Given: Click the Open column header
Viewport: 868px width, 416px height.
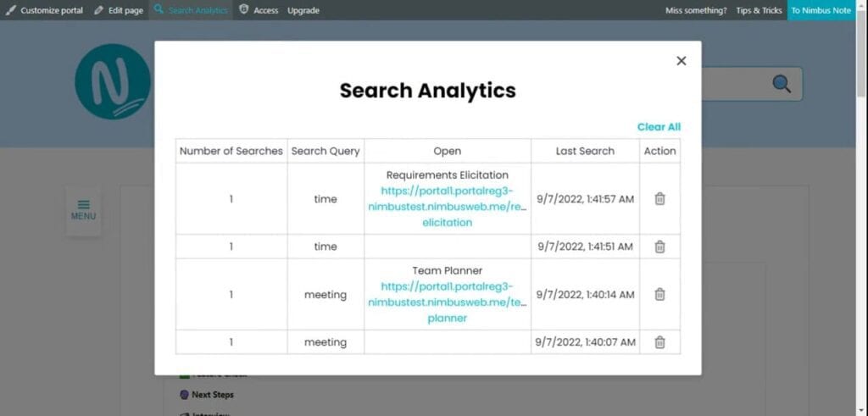Looking at the screenshot, I should point(448,151).
